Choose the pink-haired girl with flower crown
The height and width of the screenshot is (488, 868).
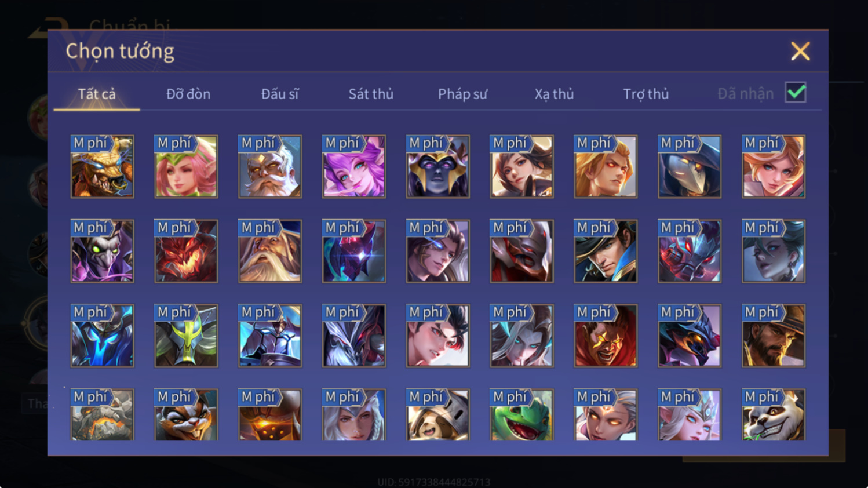point(186,167)
